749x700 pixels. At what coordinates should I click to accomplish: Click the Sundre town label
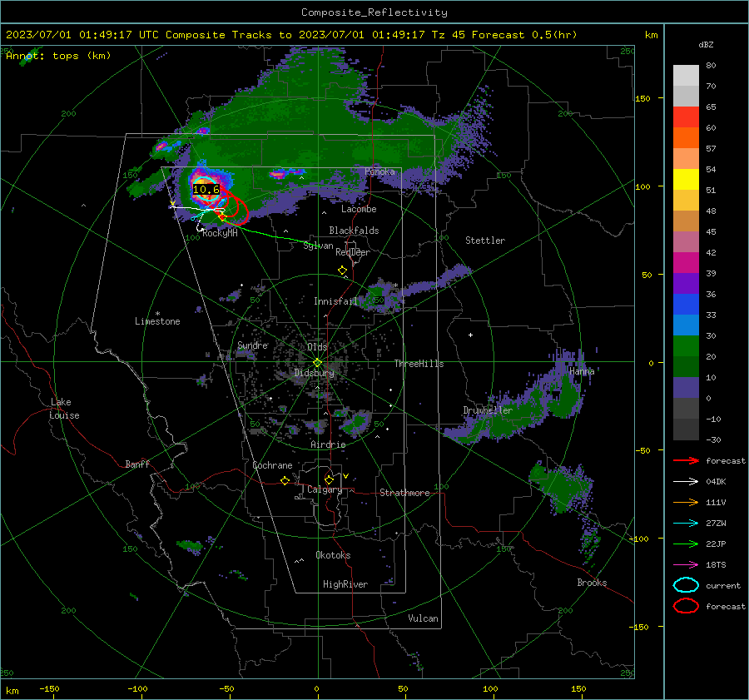(x=252, y=345)
